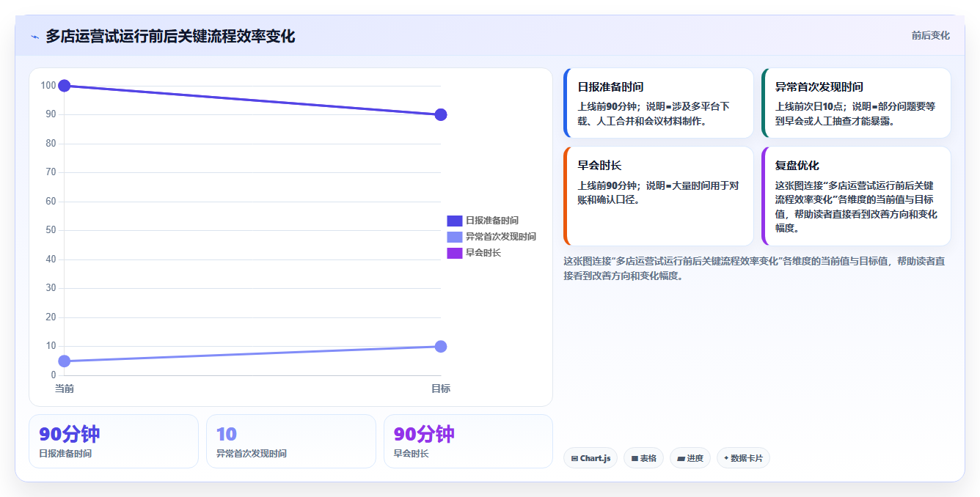
Task: Click the y-axis label 0
Action: pos(53,375)
